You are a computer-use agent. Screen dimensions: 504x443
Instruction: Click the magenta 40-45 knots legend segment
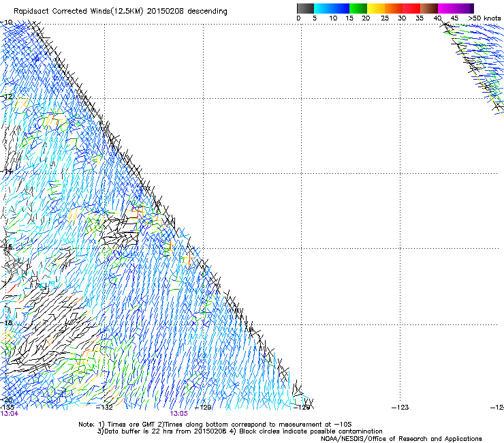(x=447, y=8)
